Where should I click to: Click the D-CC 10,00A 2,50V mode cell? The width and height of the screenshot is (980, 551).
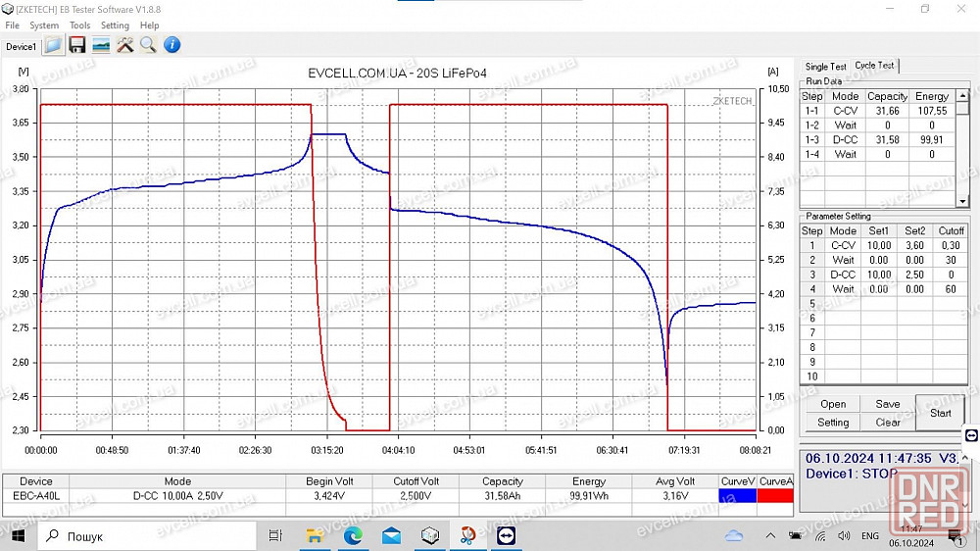177,496
